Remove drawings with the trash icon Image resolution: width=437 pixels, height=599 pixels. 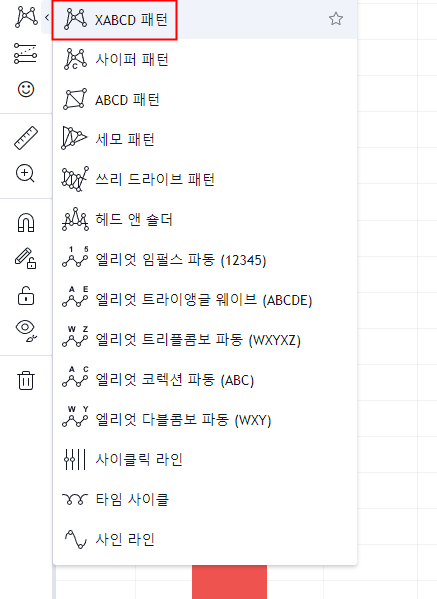pyautogui.click(x=26, y=380)
